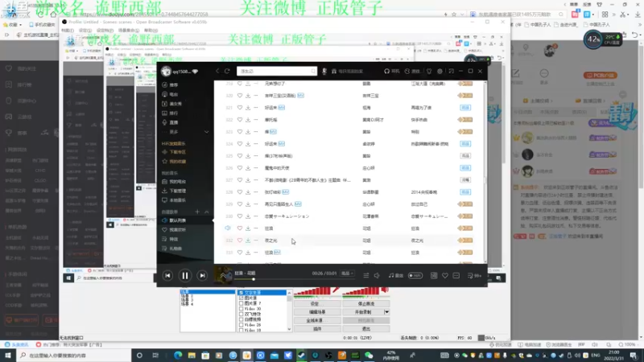
Task: Open the play mode list icon
Action: [x=366, y=276]
